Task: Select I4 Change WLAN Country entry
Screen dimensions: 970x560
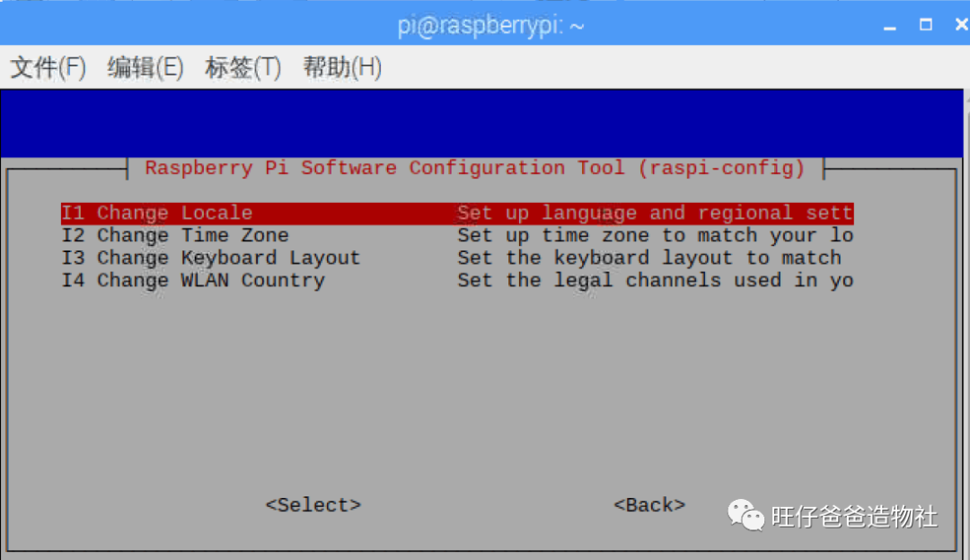Action: 457,280
